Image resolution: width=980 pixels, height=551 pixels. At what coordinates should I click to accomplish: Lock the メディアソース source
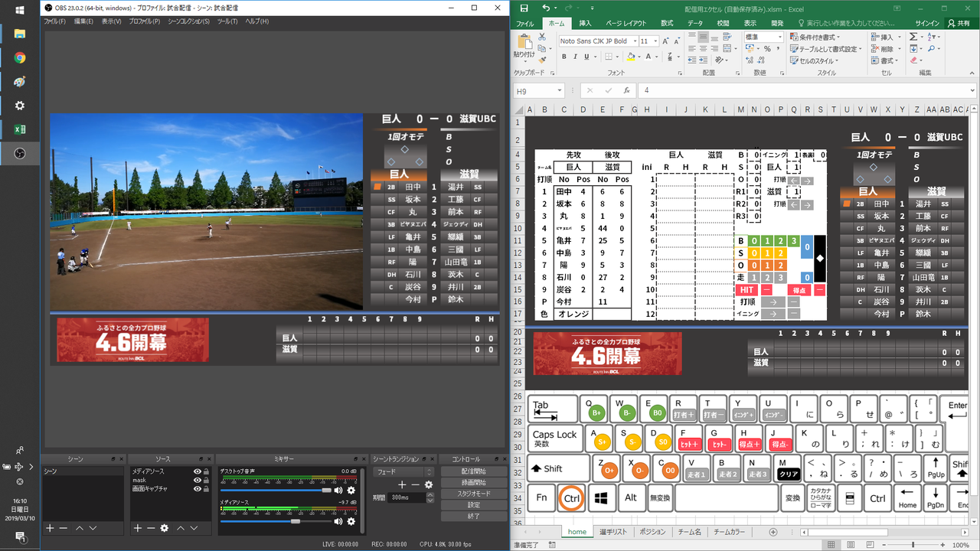tap(207, 471)
